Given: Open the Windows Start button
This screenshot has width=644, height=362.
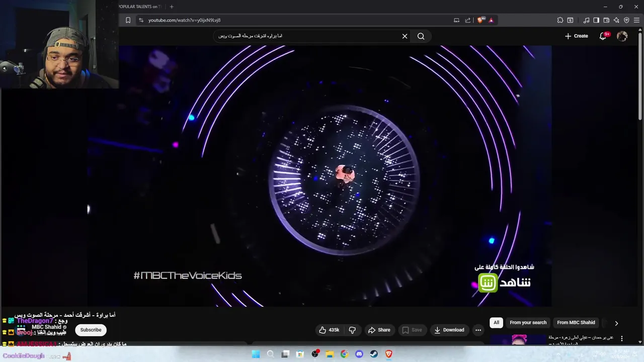Looking at the screenshot, I should (256, 354).
